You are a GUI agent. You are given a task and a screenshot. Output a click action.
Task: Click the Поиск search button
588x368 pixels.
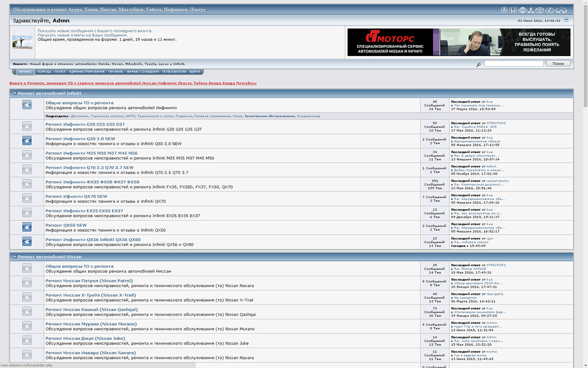pos(558,63)
